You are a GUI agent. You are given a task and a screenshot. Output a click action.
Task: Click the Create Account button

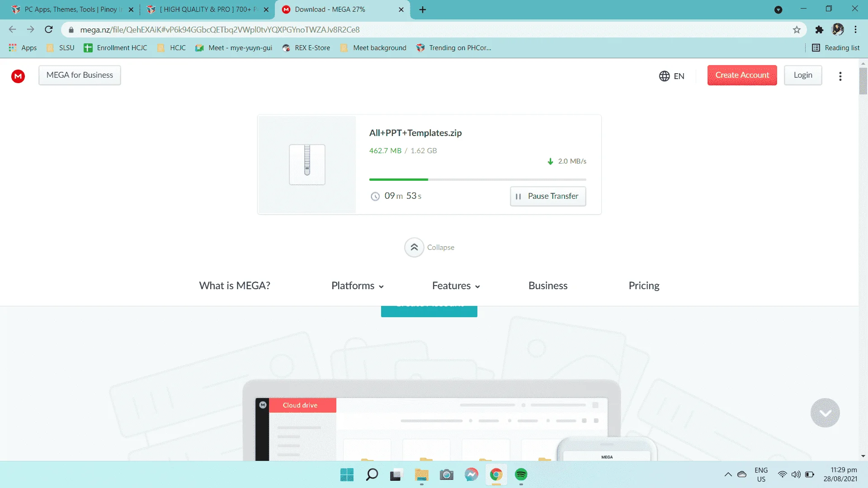tap(742, 75)
